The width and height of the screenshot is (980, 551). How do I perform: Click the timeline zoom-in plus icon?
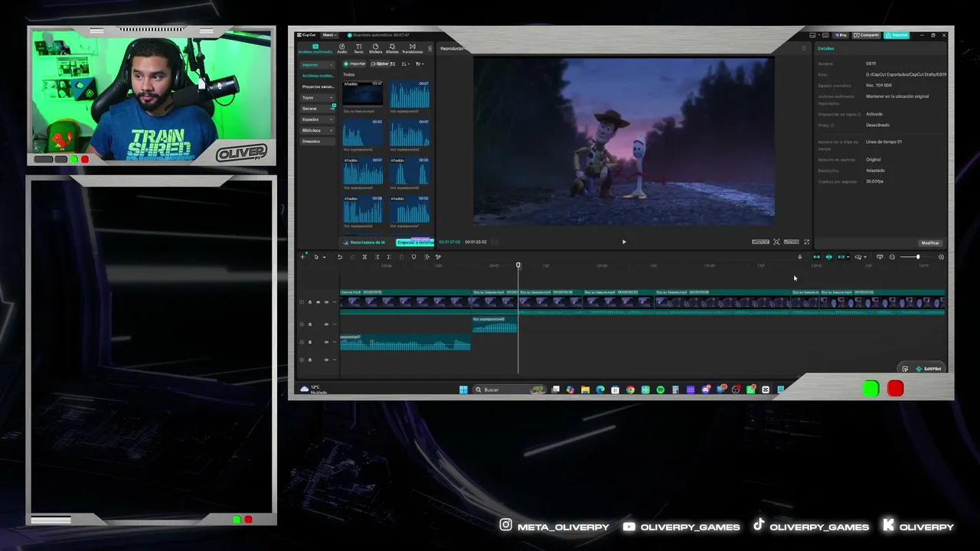point(941,257)
